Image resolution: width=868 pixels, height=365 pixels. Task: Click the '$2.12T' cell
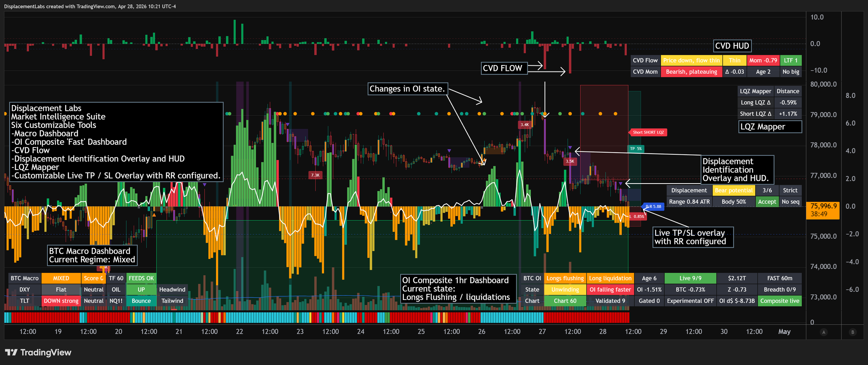click(x=737, y=278)
